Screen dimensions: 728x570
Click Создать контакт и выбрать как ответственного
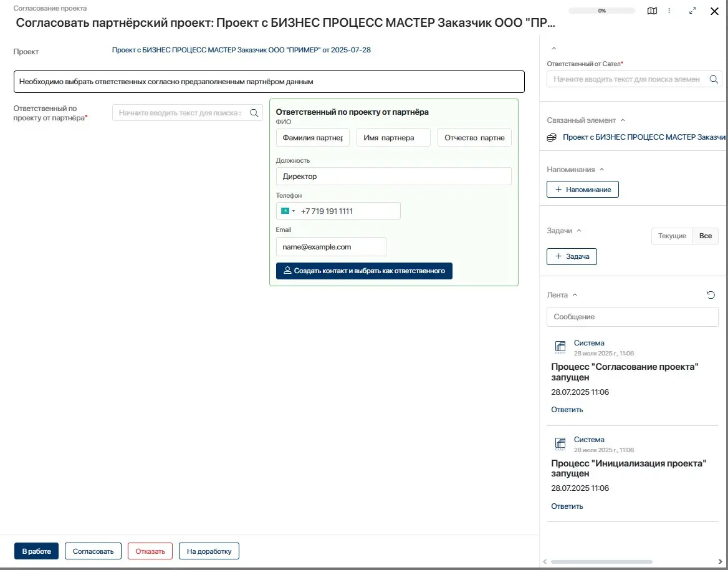click(x=364, y=271)
